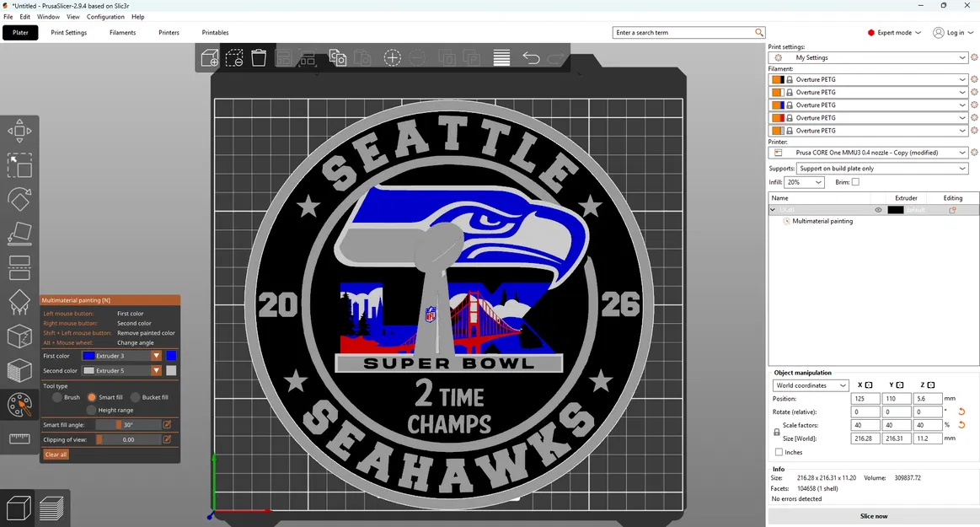This screenshot has height=527, width=980.
Task: Select the Rotate tool
Action: pyautogui.click(x=19, y=201)
